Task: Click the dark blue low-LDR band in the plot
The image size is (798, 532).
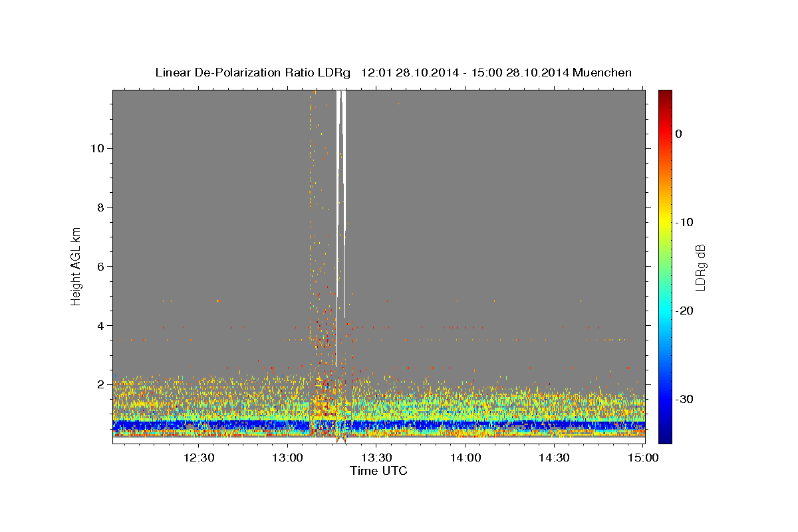Action: (379, 426)
